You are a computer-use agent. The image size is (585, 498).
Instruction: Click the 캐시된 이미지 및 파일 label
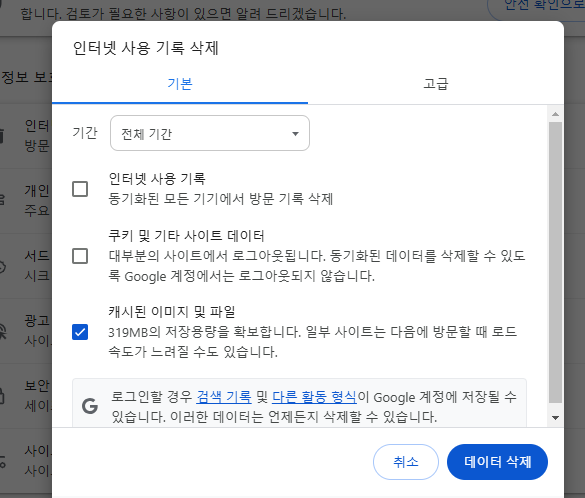(x=172, y=311)
